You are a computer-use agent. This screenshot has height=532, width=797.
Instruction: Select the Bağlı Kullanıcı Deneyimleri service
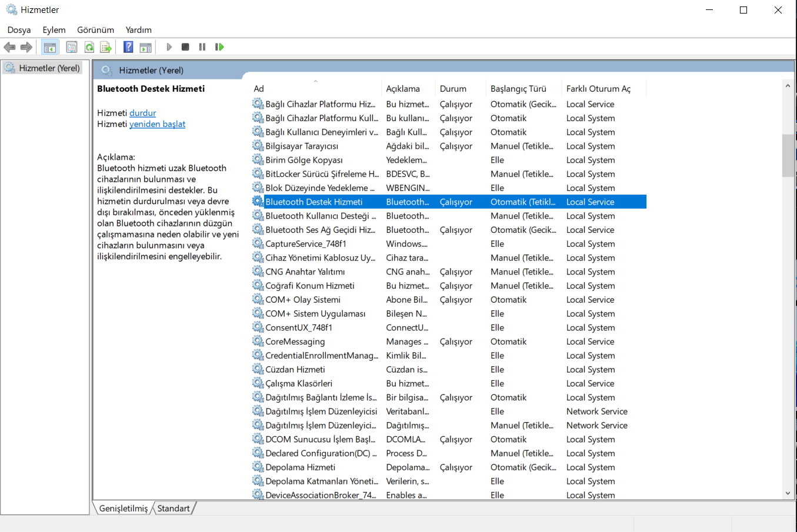pos(449,132)
